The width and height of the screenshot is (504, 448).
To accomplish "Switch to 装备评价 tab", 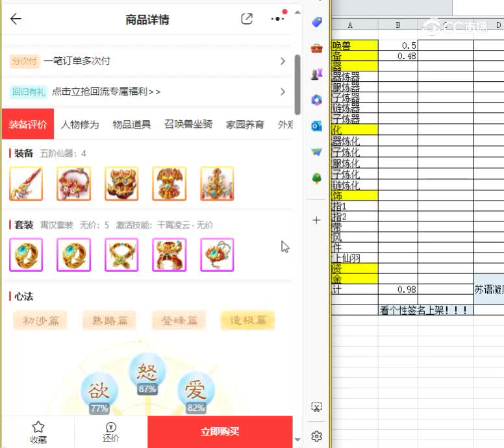I will tap(28, 124).
